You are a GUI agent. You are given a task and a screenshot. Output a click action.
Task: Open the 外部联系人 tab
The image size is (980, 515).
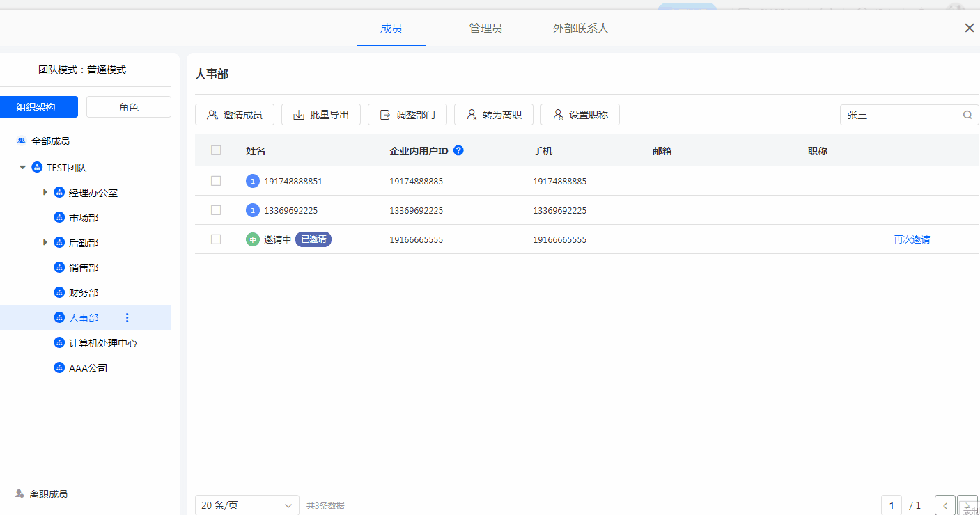click(580, 29)
